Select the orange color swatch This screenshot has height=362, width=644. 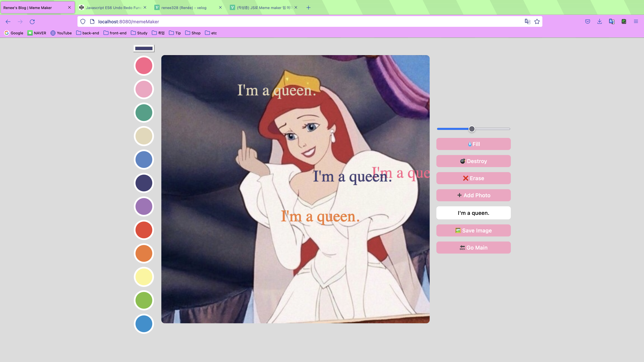coord(144,254)
